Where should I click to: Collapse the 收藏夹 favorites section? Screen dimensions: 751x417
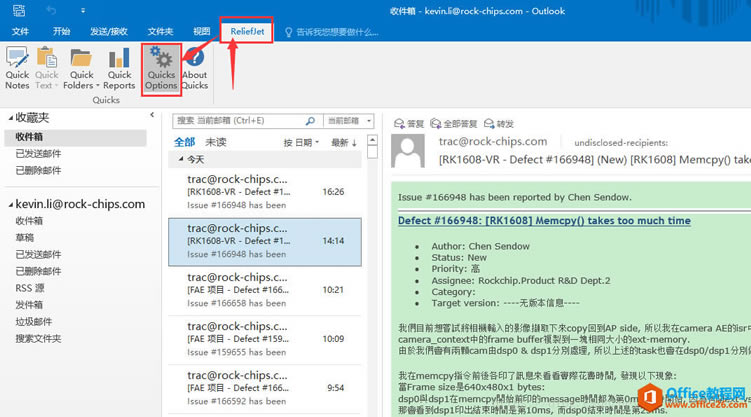(x=11, y=117)
